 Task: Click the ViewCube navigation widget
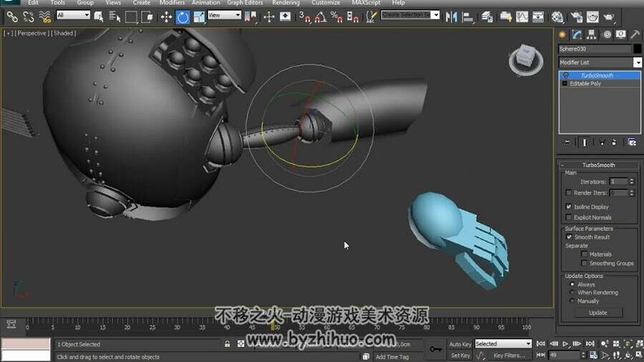tap(526, 59)
